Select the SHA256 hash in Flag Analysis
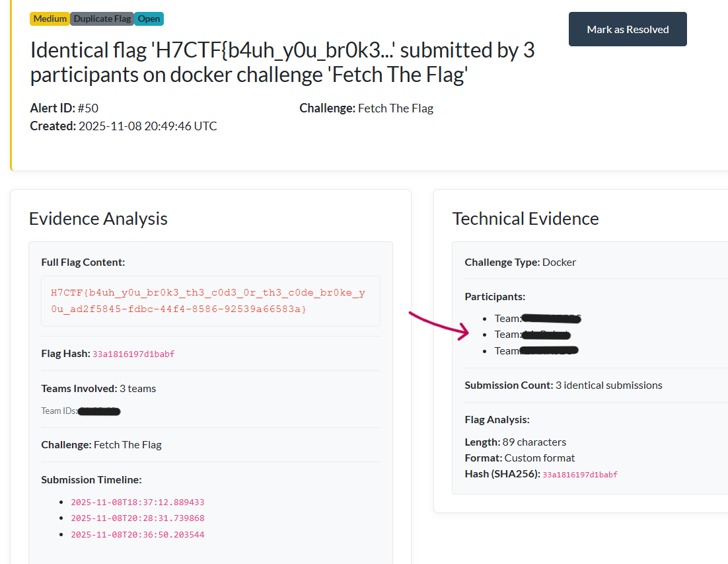 pos(580,475)
